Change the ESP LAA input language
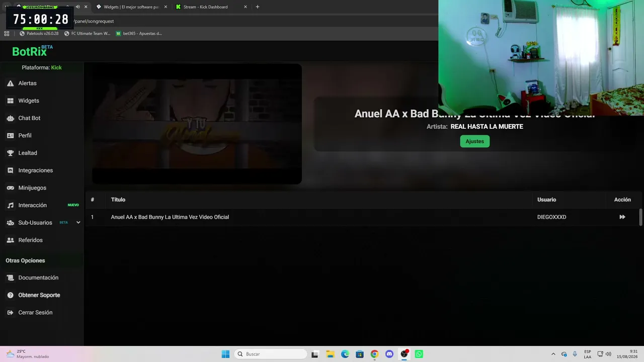 tap(588, 354)
